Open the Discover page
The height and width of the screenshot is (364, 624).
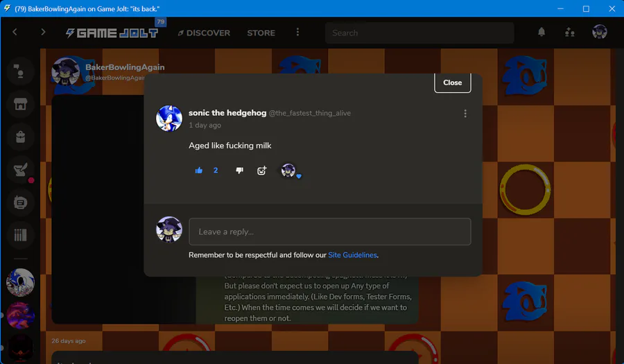click(204, 33)
